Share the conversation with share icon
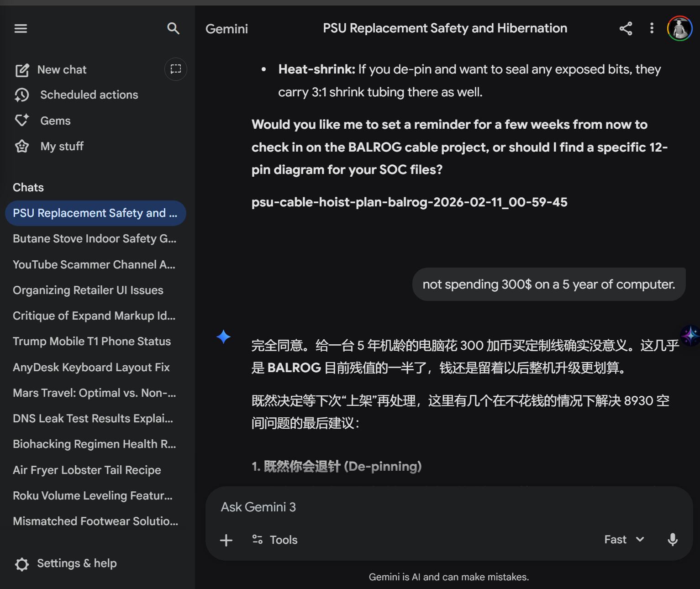700x589 pixels. pos(626,28)
